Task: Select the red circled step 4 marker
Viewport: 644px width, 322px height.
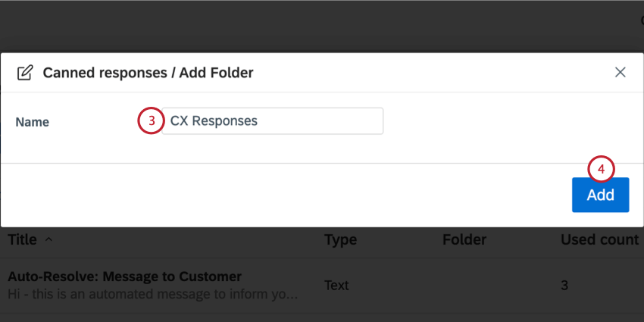Action: [x=601, y=169]
